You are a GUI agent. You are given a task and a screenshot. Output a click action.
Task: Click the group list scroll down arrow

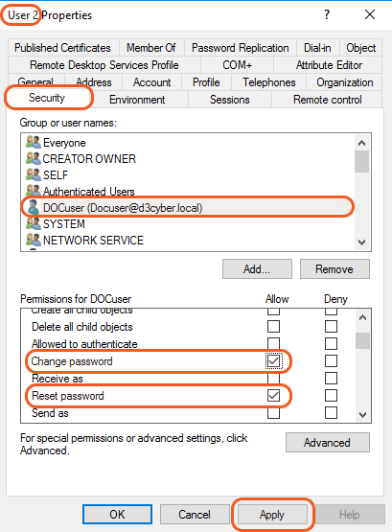362,243
